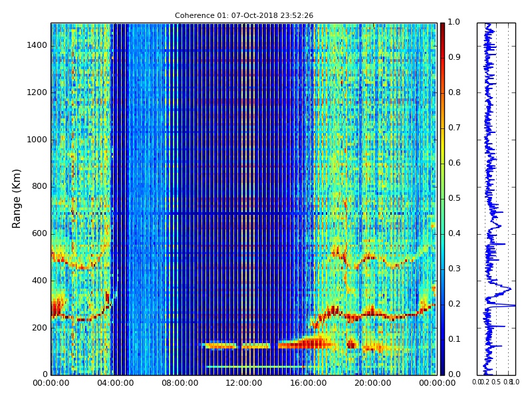The image size is (532, 399).
Task: Click the 'Range (Km)' y-axis label
Action: pos(16,199)
